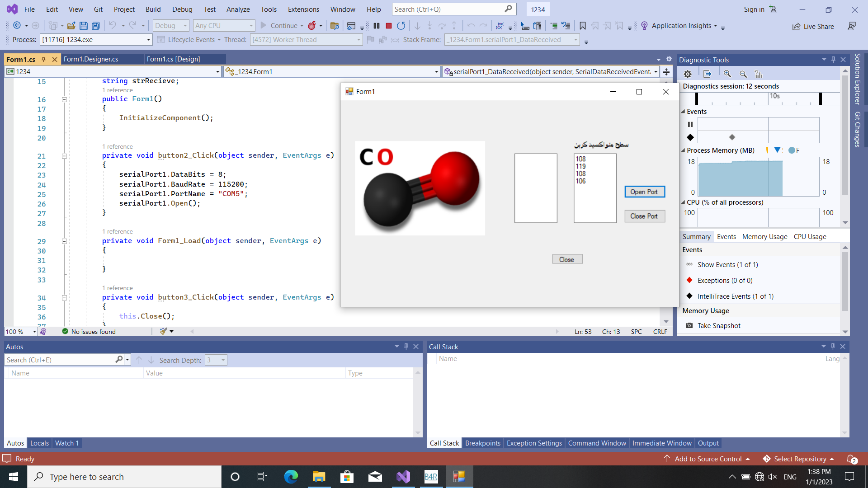The height and width of the screenshot is (488, 868).
Task: Restart the debugging session
Action: [x=401, y=26]
